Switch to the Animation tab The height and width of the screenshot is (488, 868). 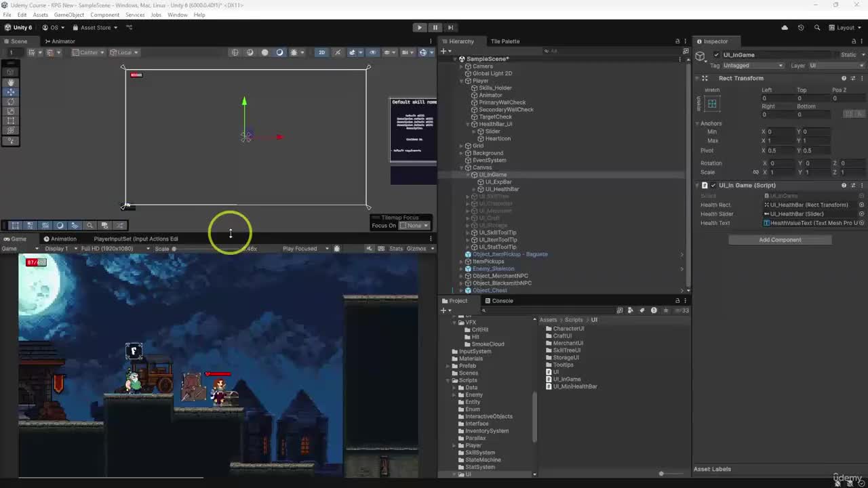tap(60, 239)
